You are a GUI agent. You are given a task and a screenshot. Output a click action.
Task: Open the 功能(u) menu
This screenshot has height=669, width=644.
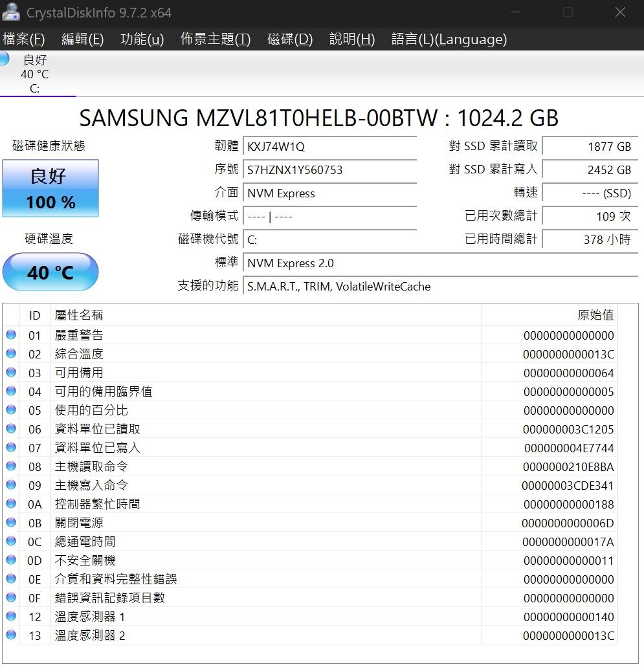[x=142, y=39]
